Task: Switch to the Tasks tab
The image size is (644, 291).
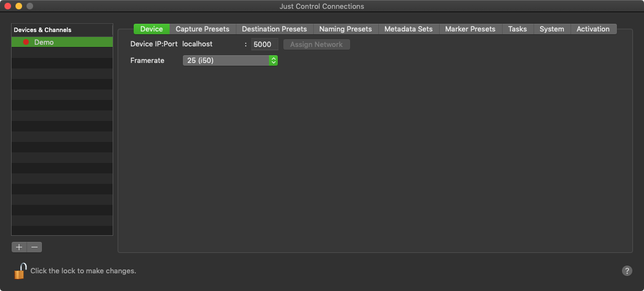Action: tap(518, 29)
